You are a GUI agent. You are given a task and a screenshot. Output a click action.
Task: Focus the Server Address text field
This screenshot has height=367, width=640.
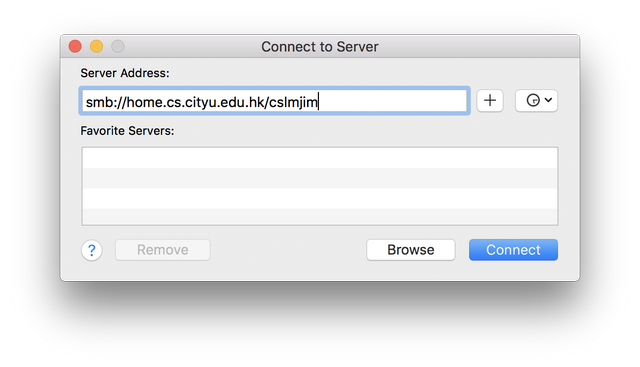[x=274, y=101]
